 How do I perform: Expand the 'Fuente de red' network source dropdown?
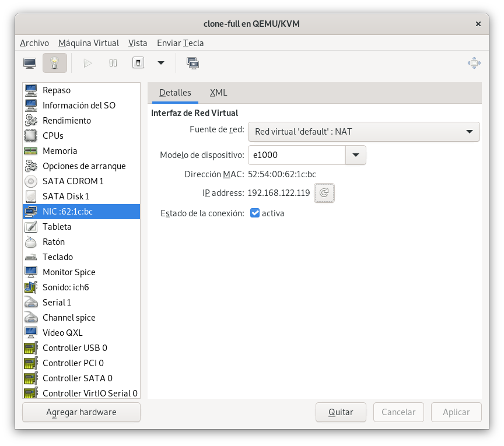[363, 132]
